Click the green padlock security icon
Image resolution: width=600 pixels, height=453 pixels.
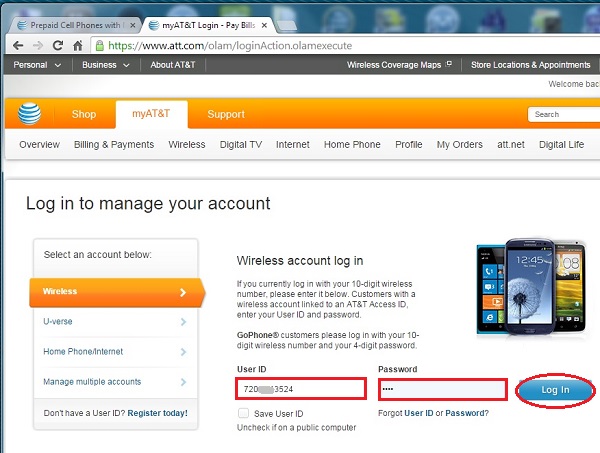pyautogui.click(x=99, y=46)
